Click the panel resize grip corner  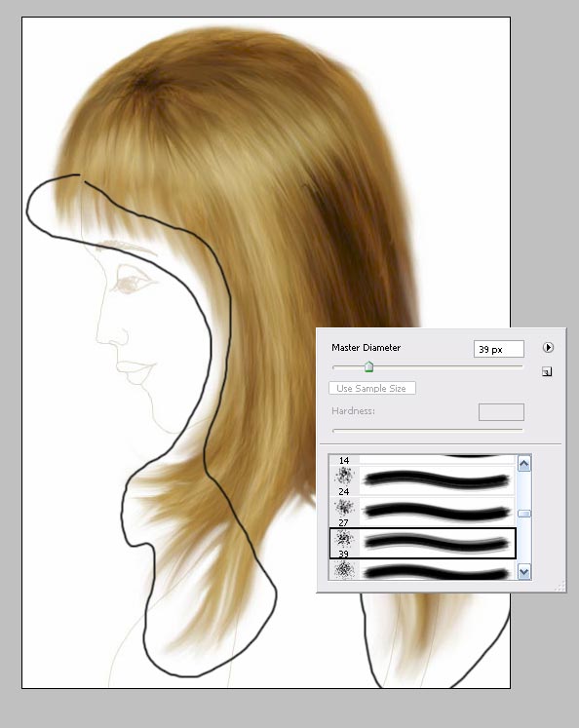[x=560, y=586]
